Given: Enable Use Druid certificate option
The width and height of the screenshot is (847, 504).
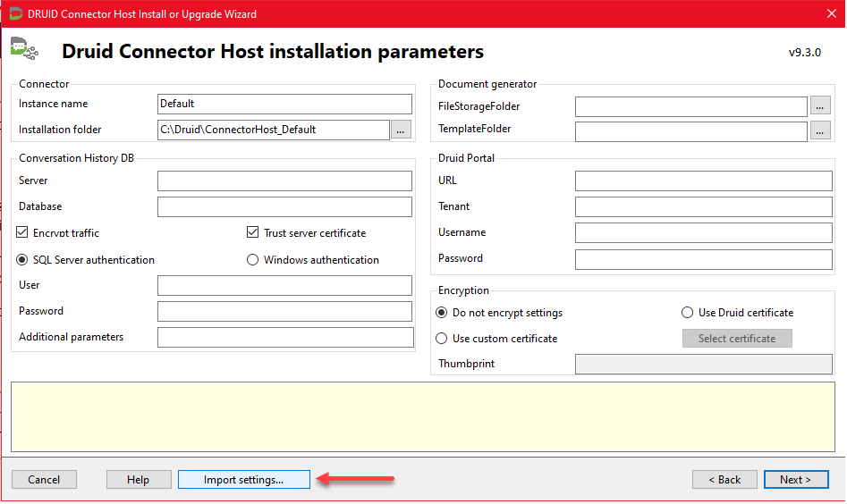Looking at the screenshot, I should 688,313.
